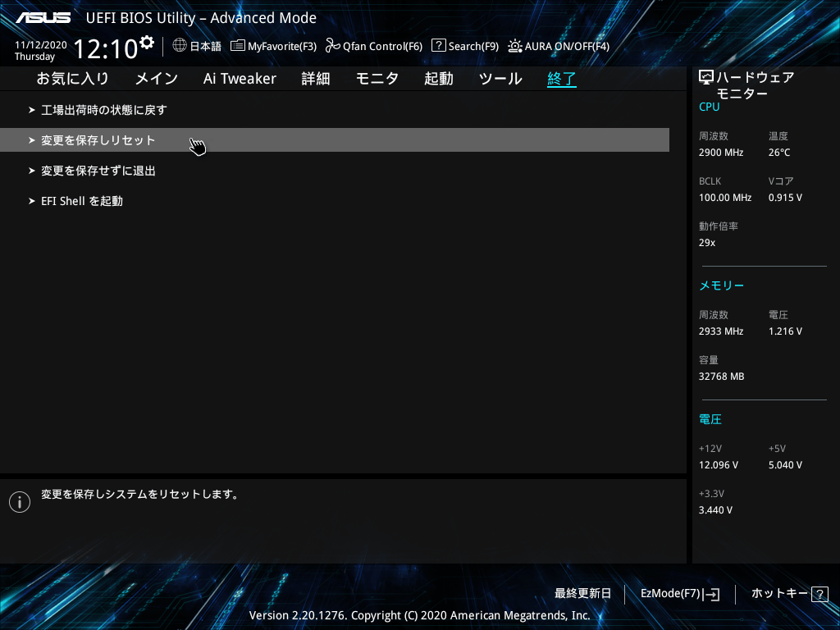Click the globe language icon

180,46
